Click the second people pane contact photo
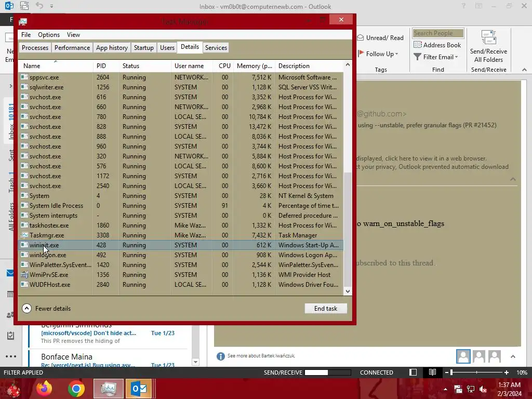 click(x=478, y=356)
